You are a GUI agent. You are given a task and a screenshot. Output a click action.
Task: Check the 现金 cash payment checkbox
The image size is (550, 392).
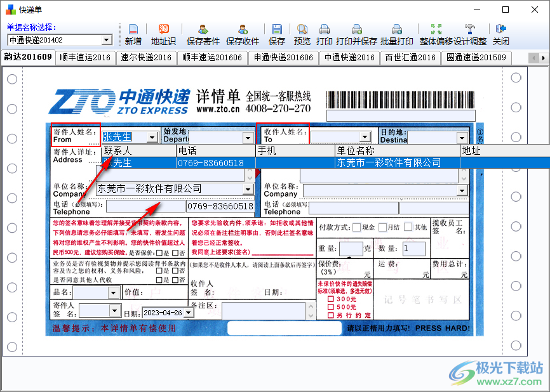coord(355,229)
